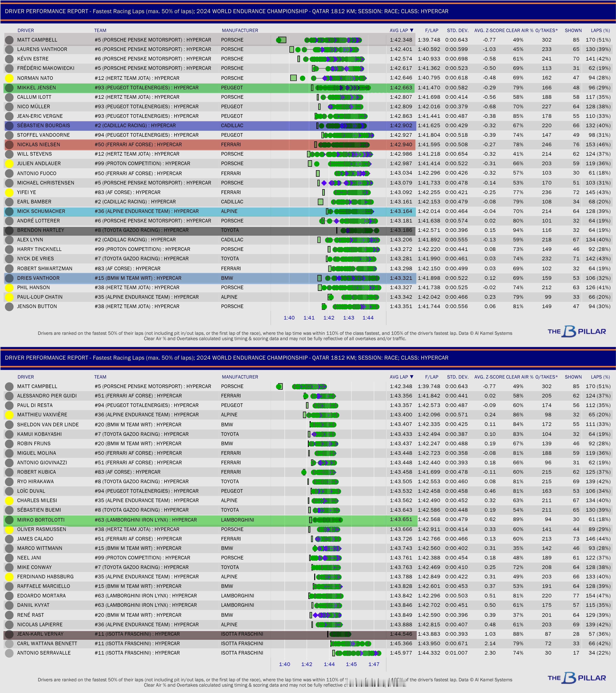This screenshot has width=616, height=693.
Task: Click the 1:41 axis label
Action: (309, 318)
